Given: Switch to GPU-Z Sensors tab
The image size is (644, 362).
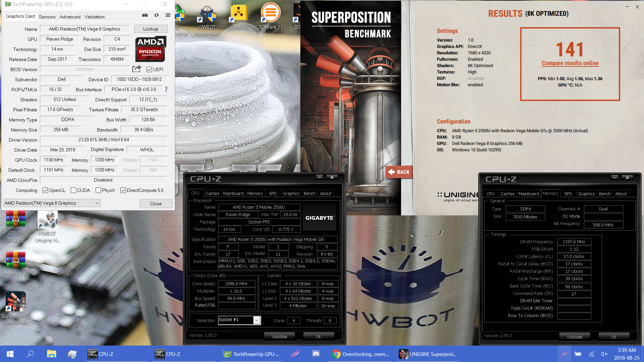Looking at the screenshot, I should click(x=47, y=17).
